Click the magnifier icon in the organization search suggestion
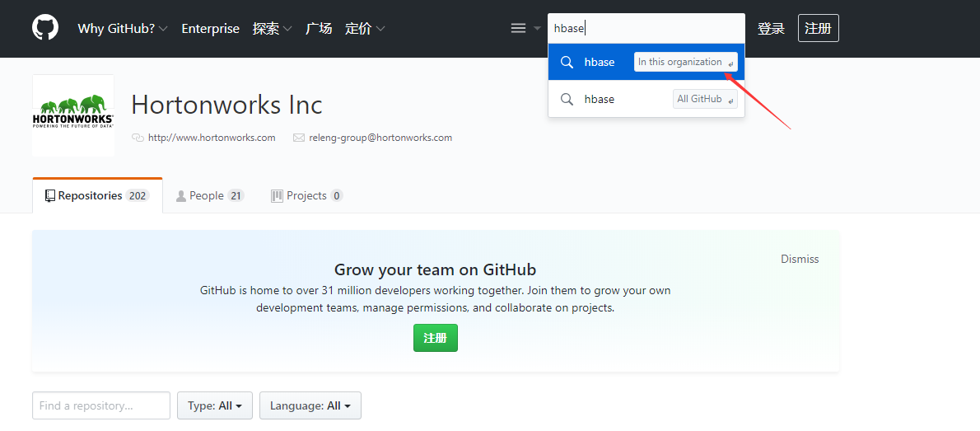The image size is (980, 431). coord(567,62)
